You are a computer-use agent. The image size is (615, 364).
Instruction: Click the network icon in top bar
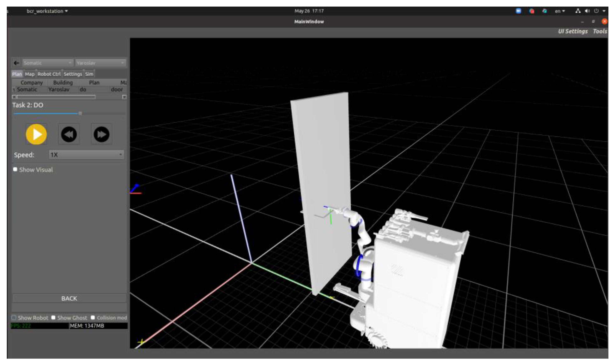tap(578, 11)
